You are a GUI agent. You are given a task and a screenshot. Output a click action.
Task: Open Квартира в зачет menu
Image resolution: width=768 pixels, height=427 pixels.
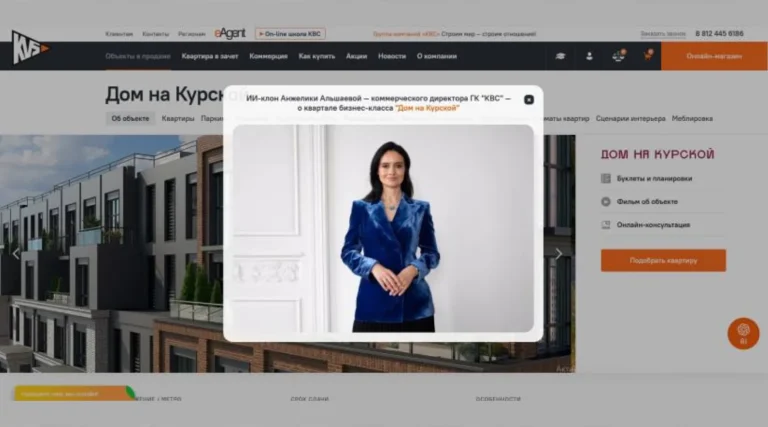[210, 56]
